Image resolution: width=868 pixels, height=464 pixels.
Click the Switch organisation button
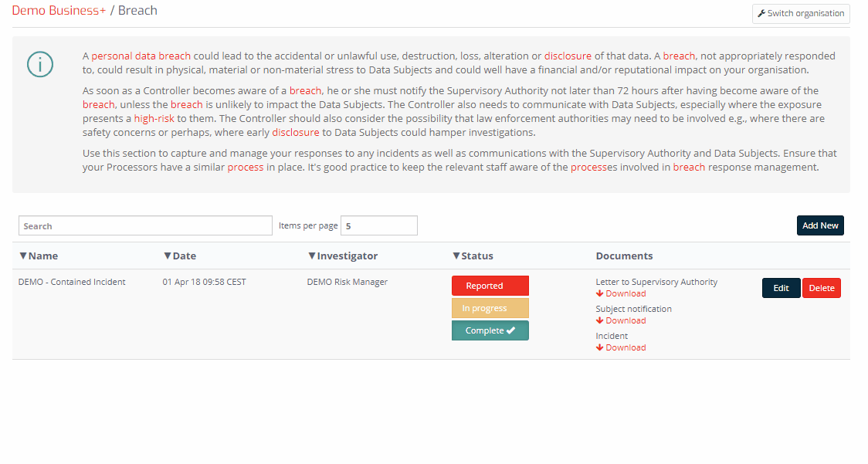point(801,13)
